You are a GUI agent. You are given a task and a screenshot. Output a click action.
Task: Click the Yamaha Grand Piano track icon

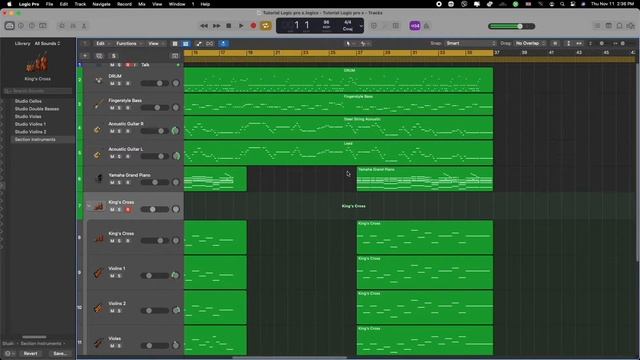pos(99,178)
